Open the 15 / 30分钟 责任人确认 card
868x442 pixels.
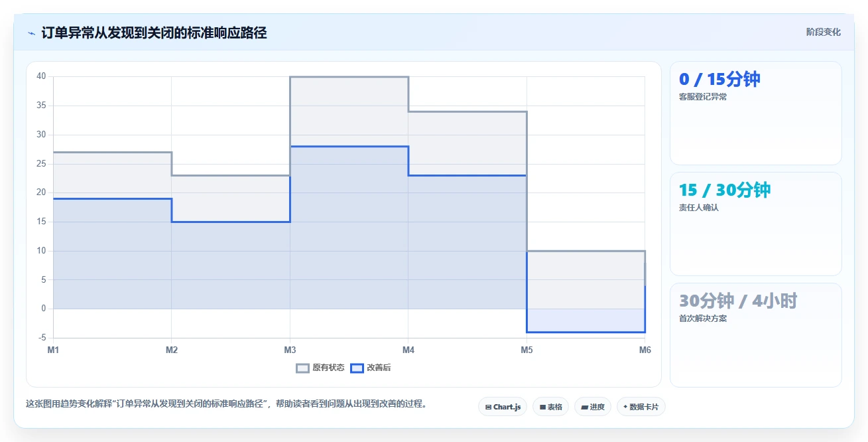coord(756,224)
